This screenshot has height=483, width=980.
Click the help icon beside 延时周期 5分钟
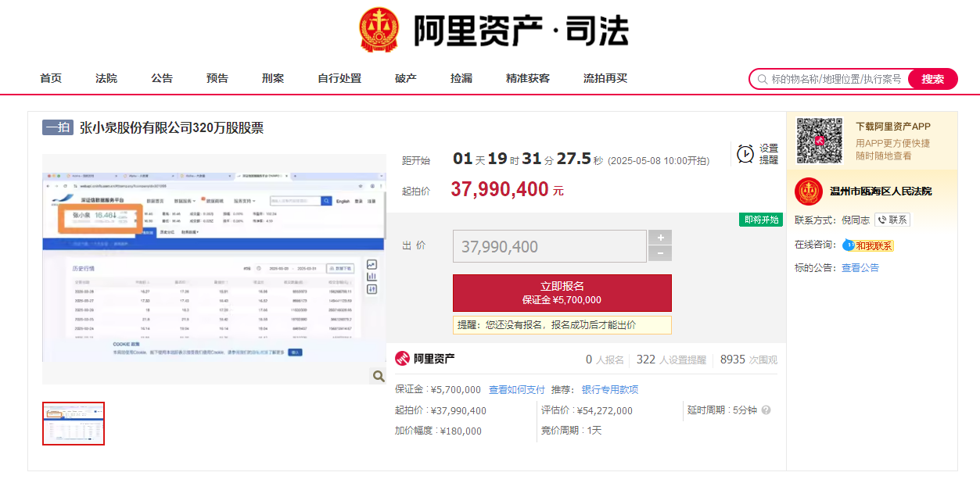pyautogui.click(x=766, y=410)
